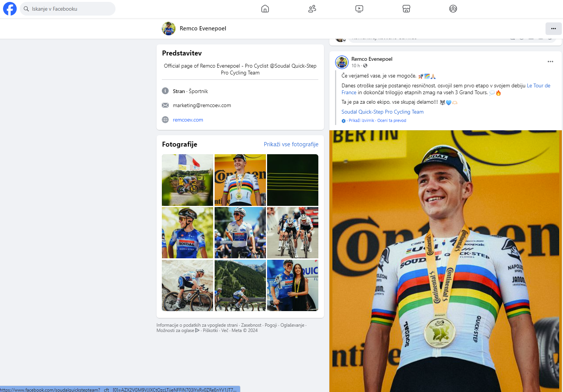563x392 pixels.
Task: Click the translation settings gear icon
Action: click(x=344, y=121)
